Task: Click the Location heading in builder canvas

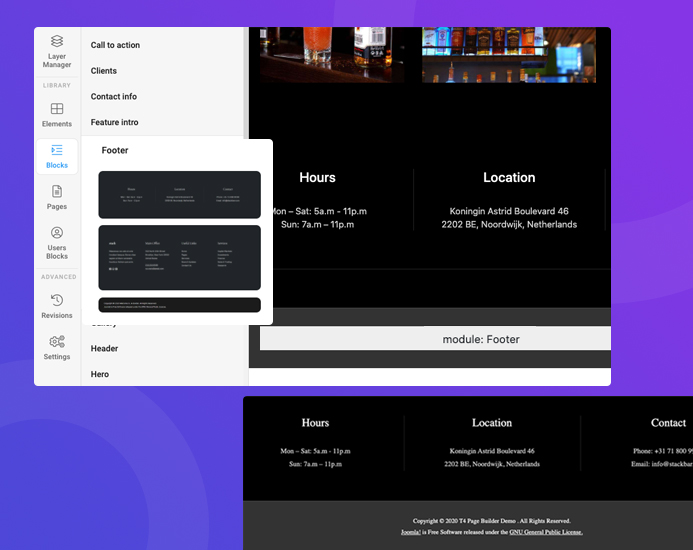Action: tap(509, 177)
